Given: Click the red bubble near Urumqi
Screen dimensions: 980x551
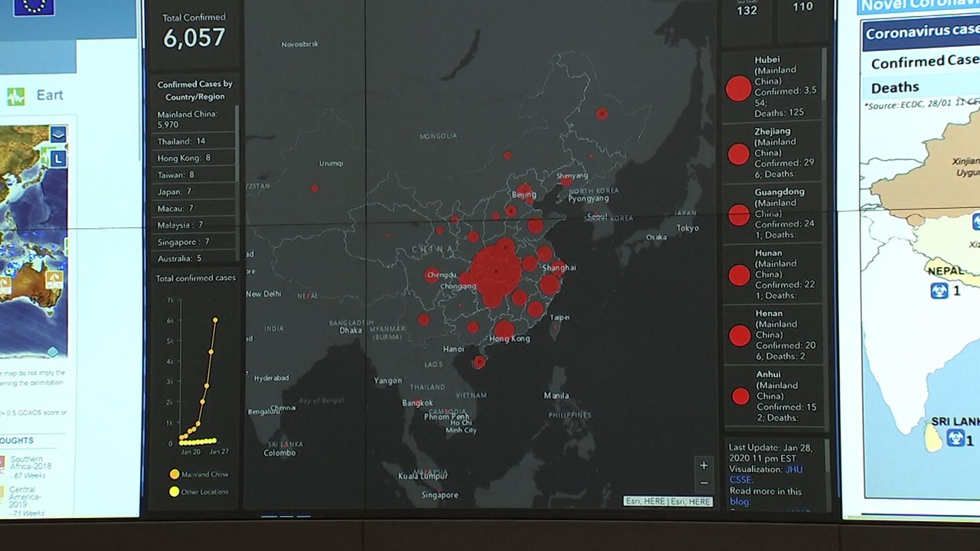Looking at the screenshot, I should (314, 187).
